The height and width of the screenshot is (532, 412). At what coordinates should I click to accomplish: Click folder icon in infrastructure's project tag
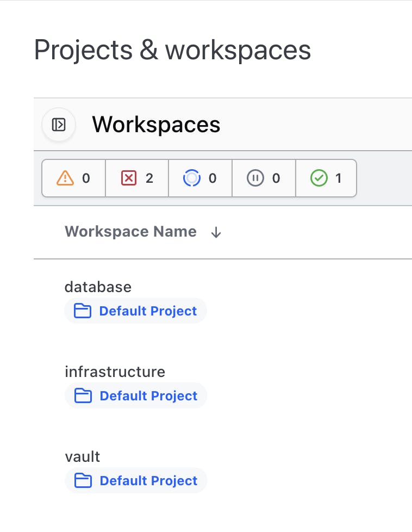83,396
